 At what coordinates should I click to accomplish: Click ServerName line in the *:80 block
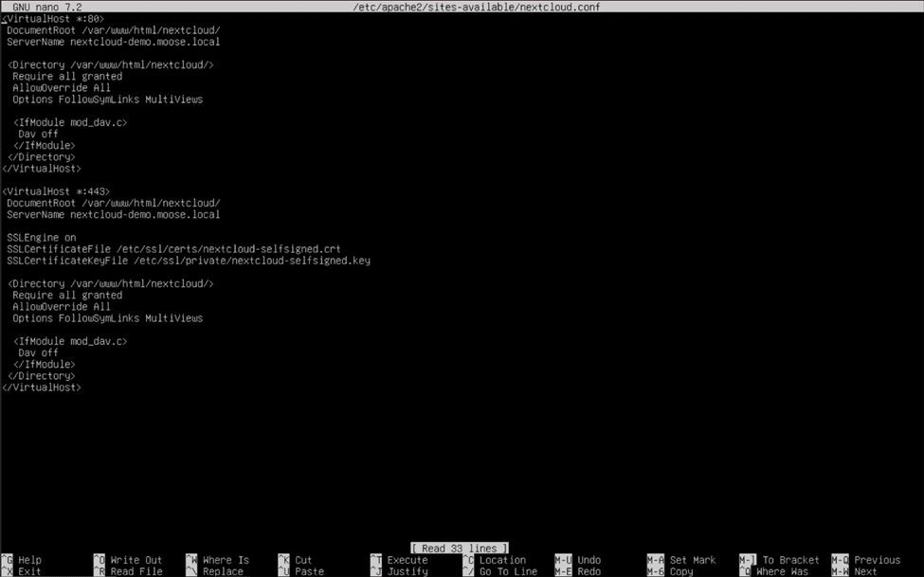click(x=114, y=42)
